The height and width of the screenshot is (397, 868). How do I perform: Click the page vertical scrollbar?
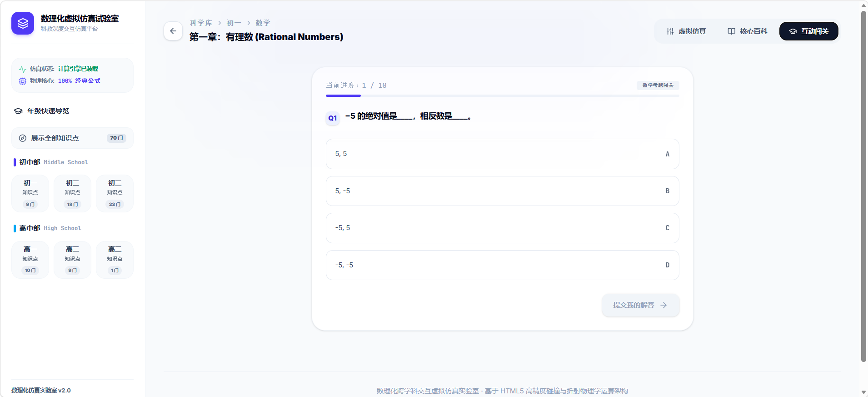coord(863,186)
